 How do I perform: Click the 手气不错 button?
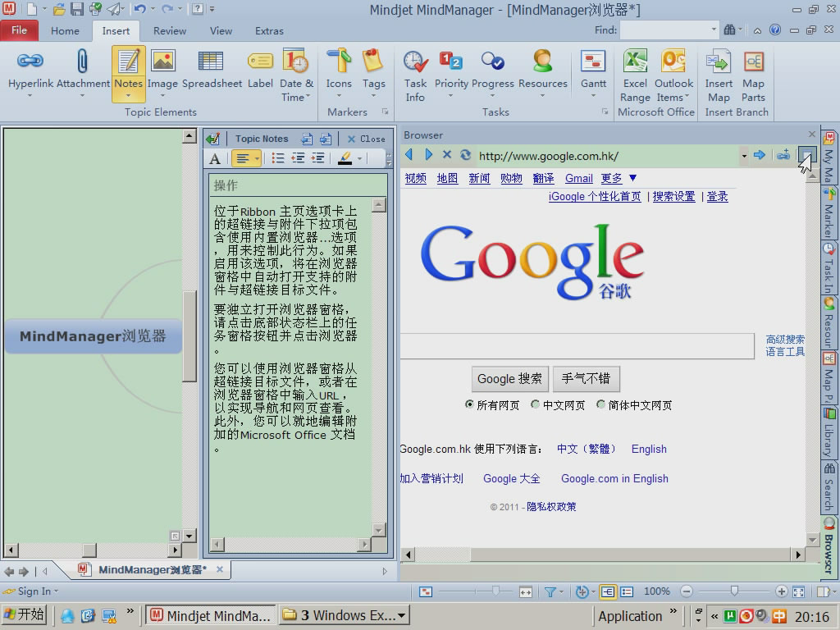click(586, 379)
